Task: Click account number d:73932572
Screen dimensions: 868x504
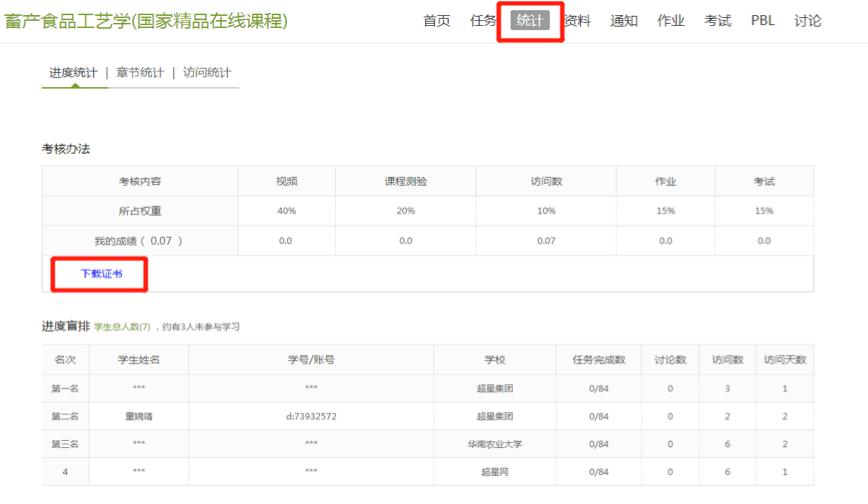Action: [311, 415]
